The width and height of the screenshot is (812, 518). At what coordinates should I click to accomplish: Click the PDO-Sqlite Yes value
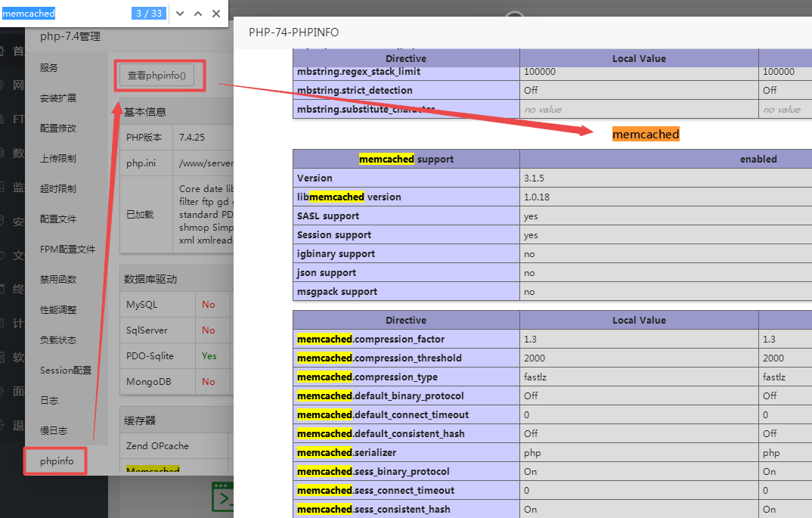[x=209, y=356]
